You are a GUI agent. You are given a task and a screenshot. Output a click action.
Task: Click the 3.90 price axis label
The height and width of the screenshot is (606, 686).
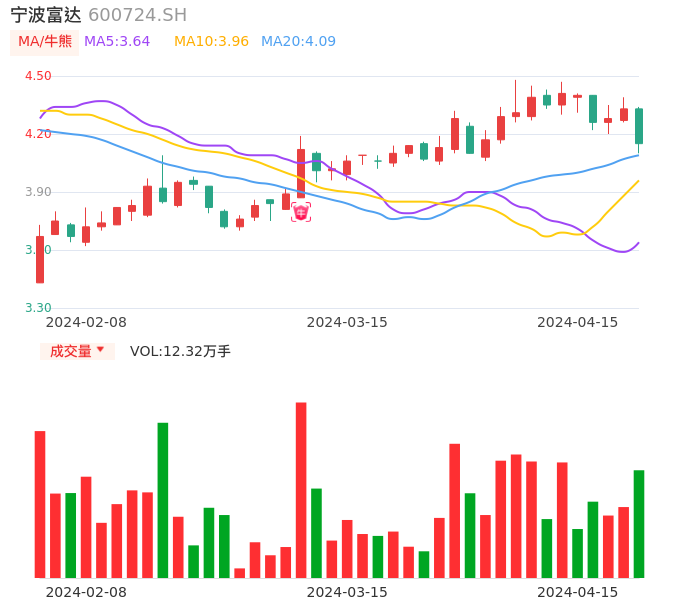pos(38,192)
